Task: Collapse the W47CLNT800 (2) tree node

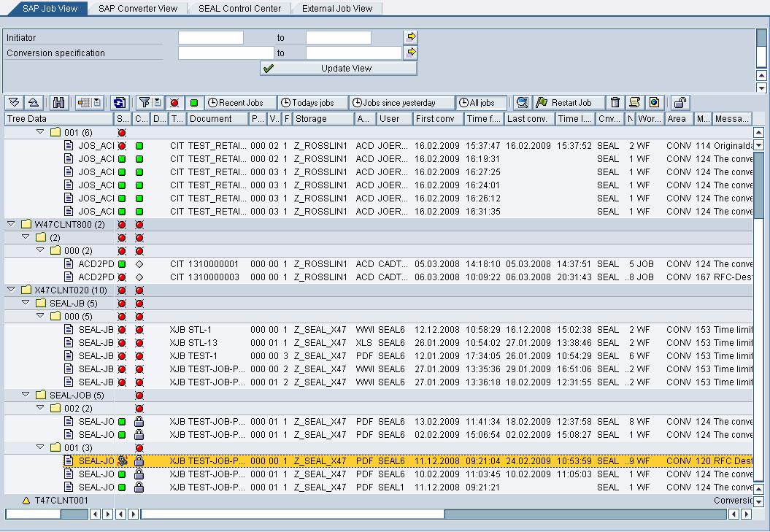Action: click(x=12, y=225)
